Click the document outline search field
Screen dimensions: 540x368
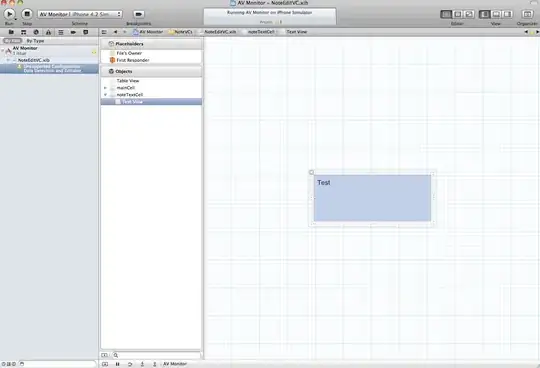(x=156, y=355)
